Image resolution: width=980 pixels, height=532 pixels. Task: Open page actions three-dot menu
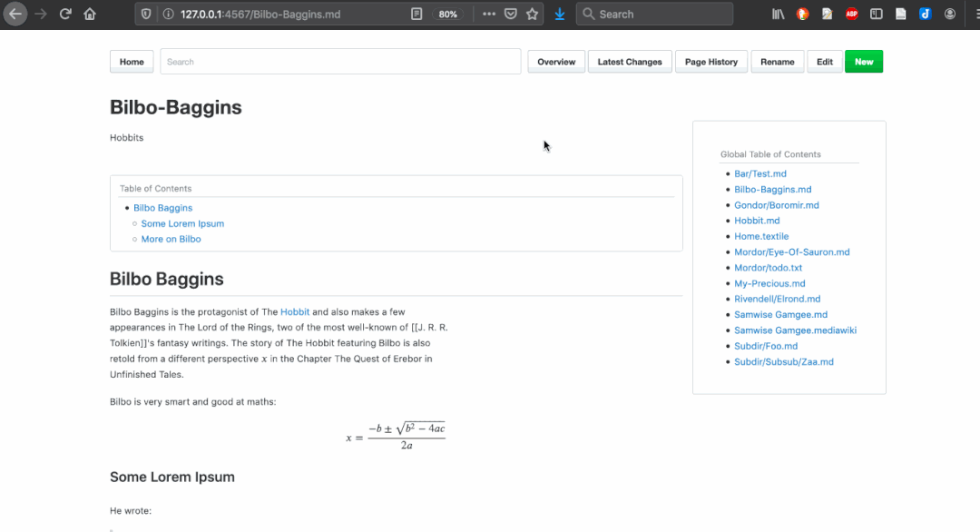(489, 14)
